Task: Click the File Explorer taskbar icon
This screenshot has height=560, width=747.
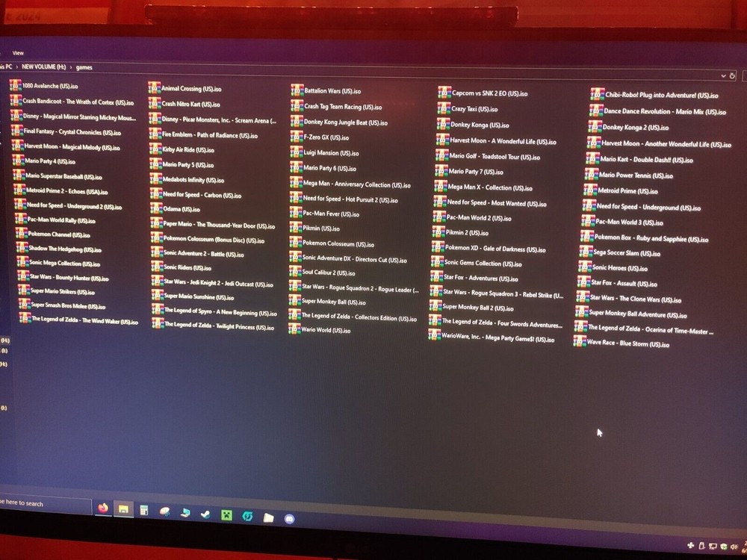Action: [x=124, y=509]
